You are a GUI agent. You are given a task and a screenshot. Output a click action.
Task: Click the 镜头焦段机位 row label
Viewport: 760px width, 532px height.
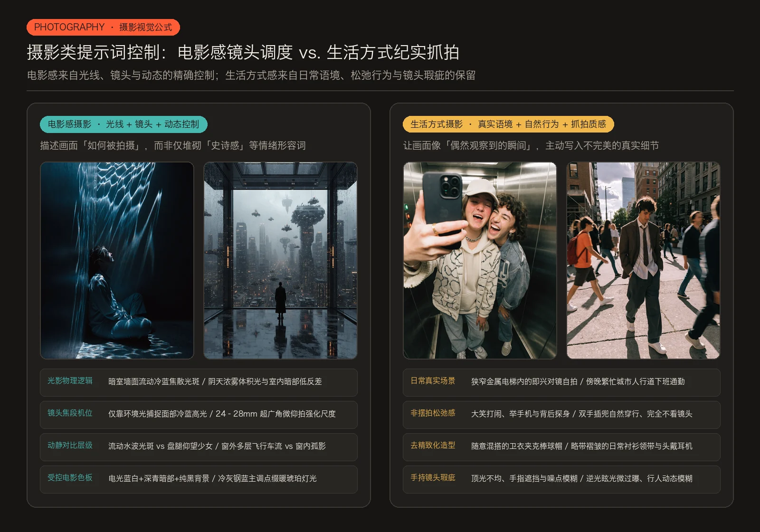pyautogui.click(x=70, y=413)
